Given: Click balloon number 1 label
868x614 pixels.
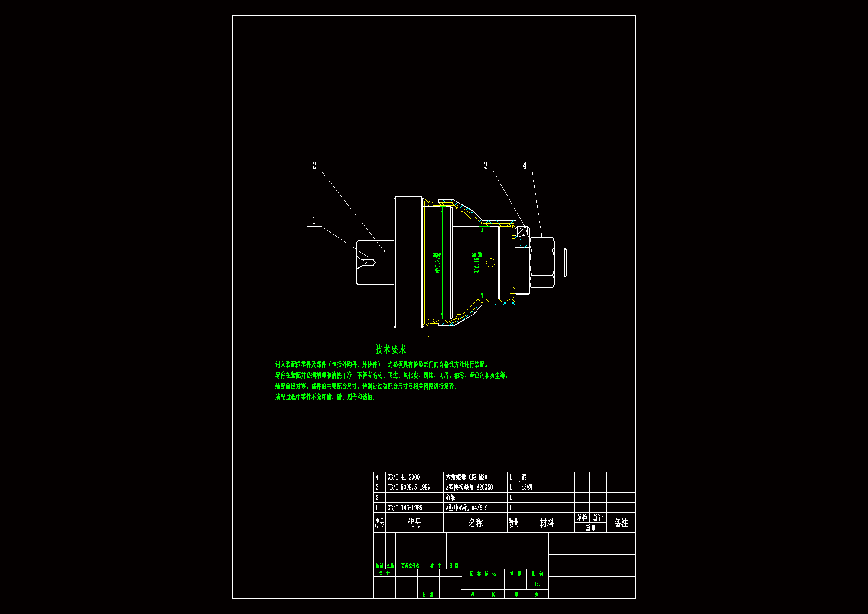Looking at the screenshot, I should pos(314,221).
